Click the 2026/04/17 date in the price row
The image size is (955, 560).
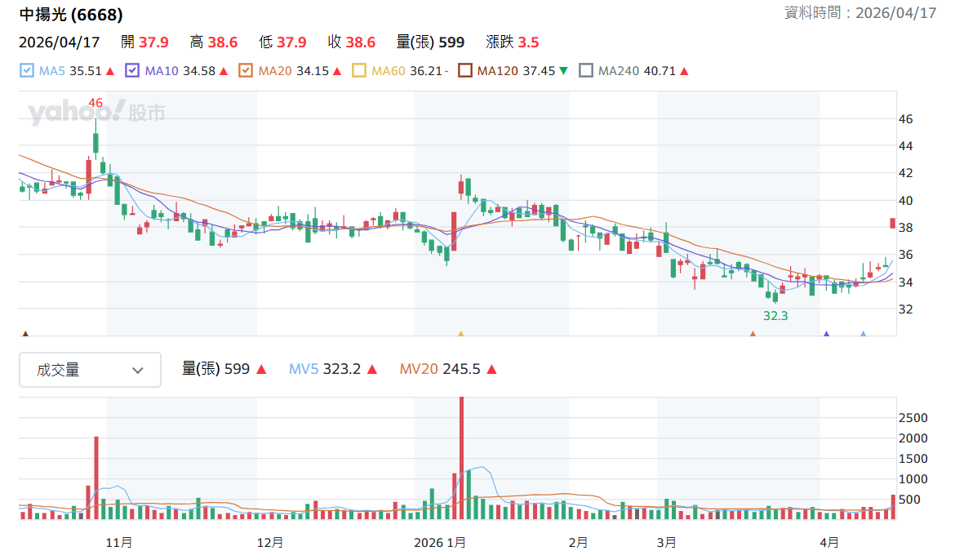(59, 42)
